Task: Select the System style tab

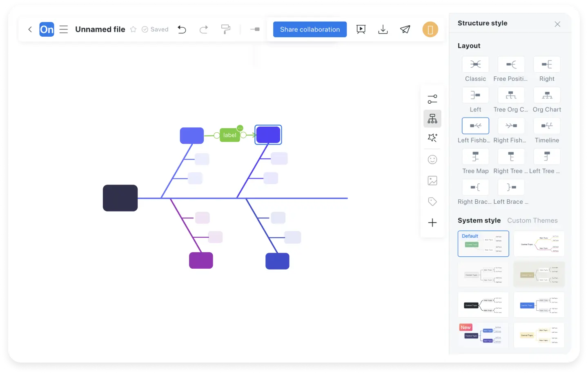Action: (479, 220)
